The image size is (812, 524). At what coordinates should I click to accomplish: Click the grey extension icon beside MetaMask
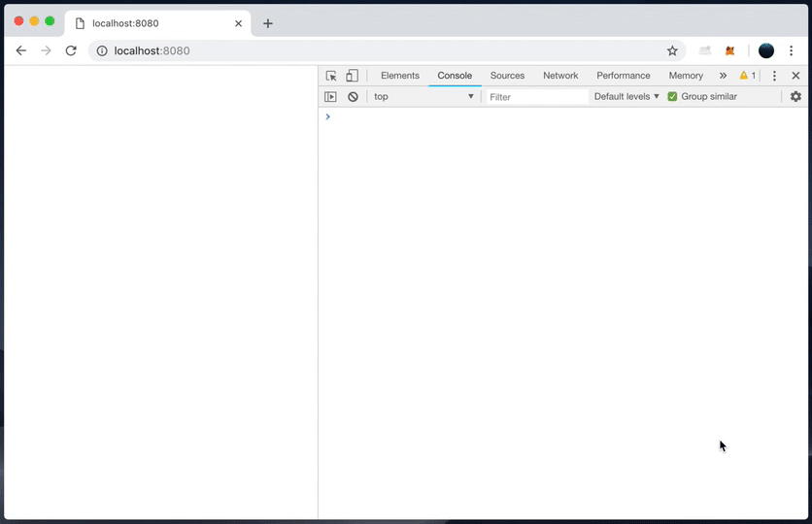pyautogui.click(x=705, y=50)
